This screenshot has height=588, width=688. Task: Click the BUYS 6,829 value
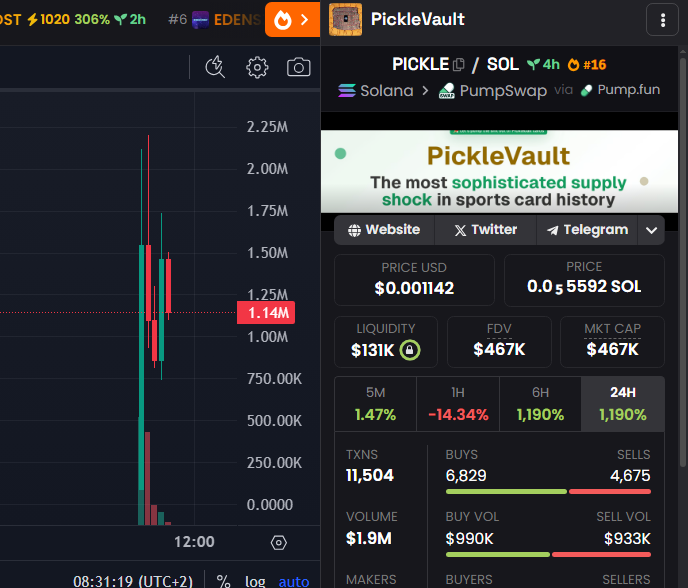(466, 475)
